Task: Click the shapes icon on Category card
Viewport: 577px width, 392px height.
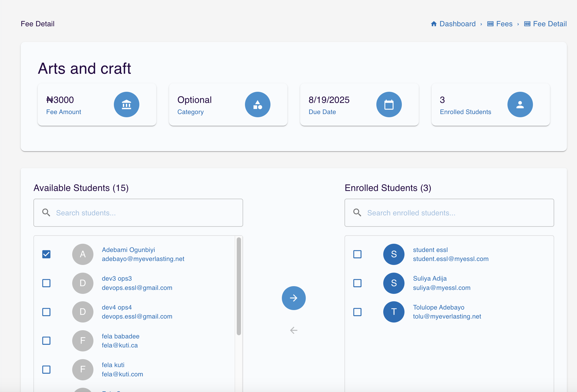Action: tap(257, 104)
